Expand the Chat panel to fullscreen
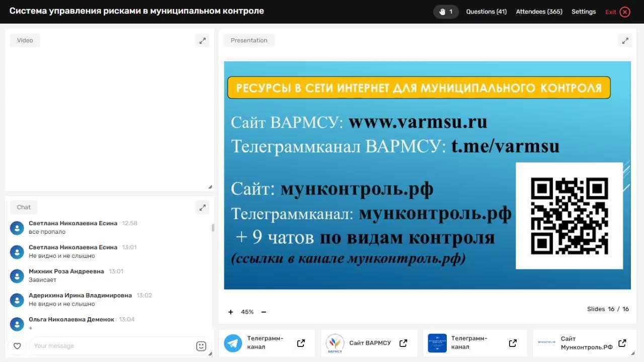Screen dimensions: 644x362 click(202, 207)
